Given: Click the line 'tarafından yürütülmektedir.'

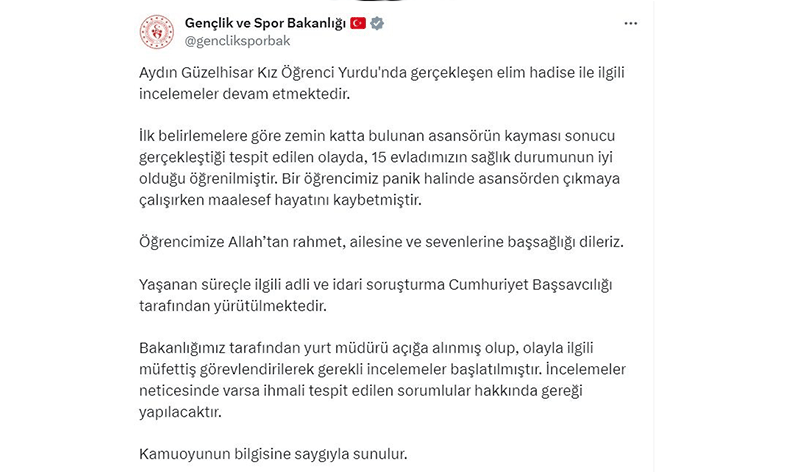Looking at the screenshot, I should tap(233, 306).
